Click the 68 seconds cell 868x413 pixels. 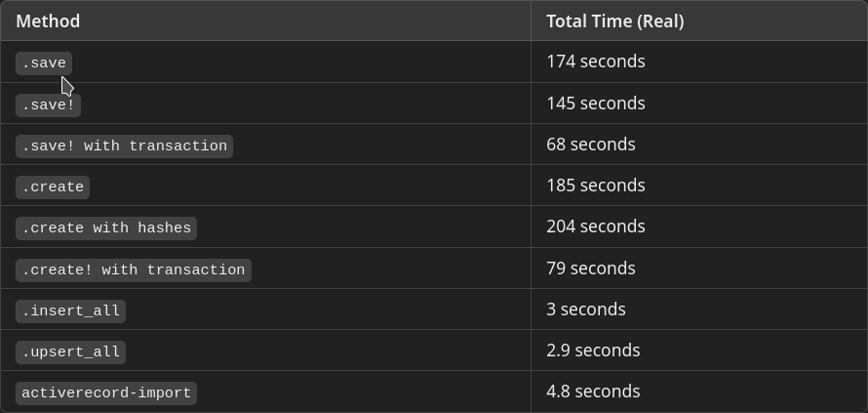pyautogui.click(x=590, y=145)
